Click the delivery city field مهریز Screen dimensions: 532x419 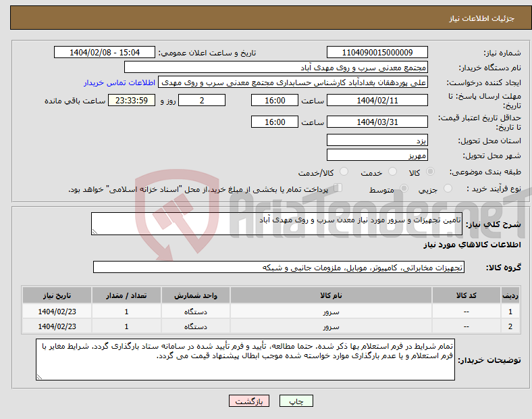(x=377, y=155)
